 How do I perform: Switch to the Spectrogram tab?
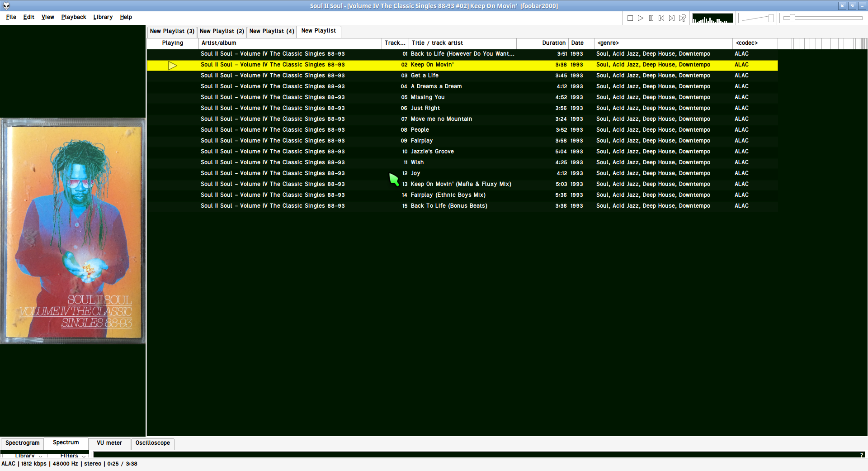pyautogui.click(x=23, y=443)
